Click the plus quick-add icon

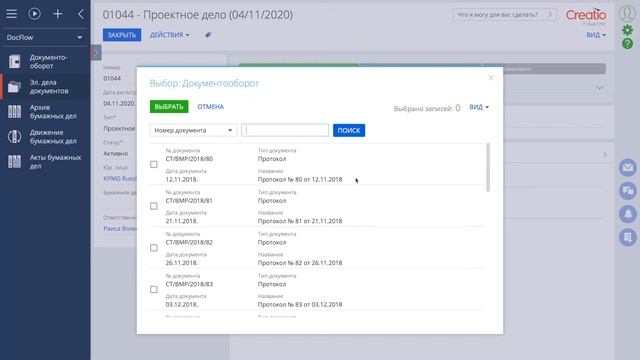point(58,14)
